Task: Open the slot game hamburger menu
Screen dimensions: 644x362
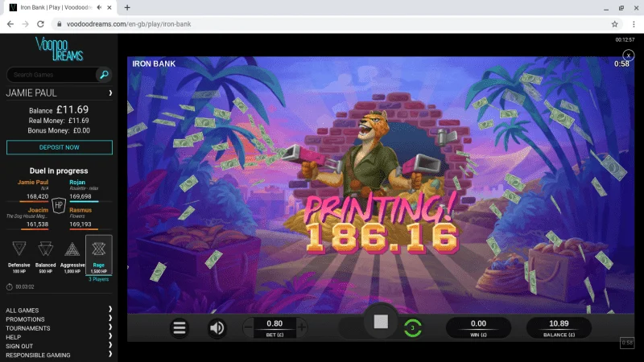Action: pos(180,327)
